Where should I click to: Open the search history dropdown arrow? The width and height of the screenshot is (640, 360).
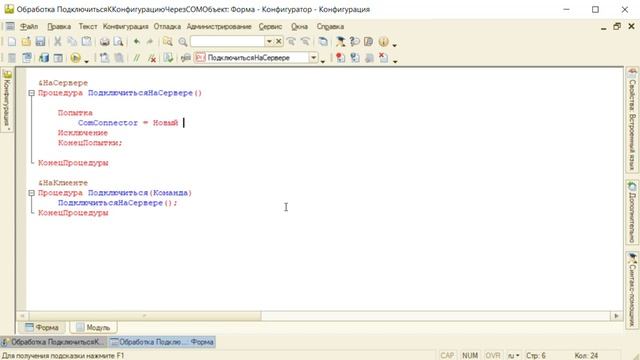pos(269,41)
